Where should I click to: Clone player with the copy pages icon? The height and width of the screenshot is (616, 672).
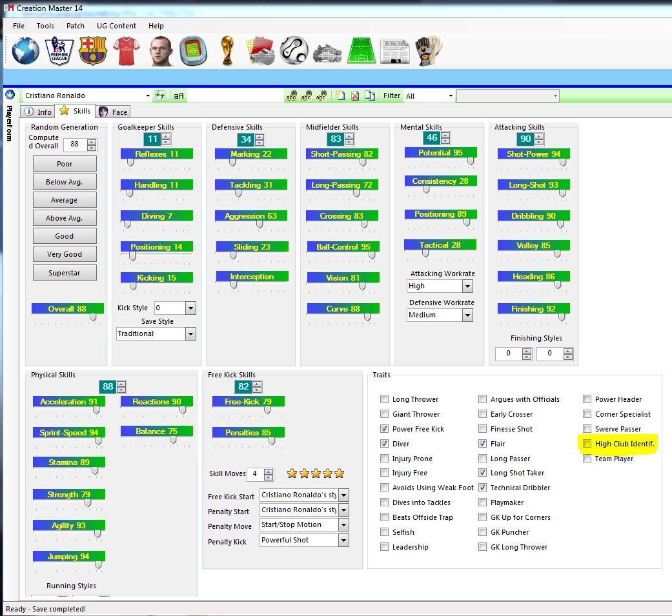click(370, 95)
